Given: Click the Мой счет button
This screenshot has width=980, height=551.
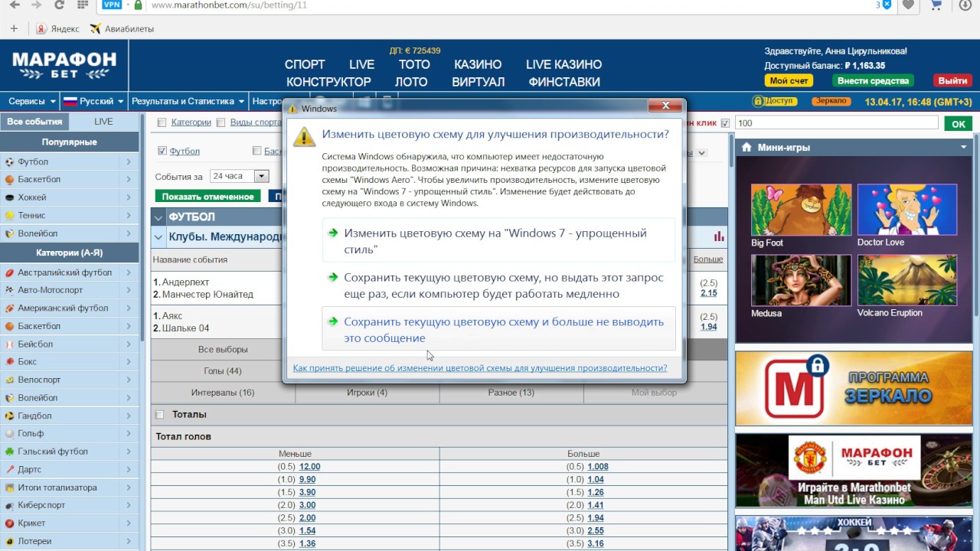Looking at the screenshot, I should pyautogui.click(x=789, y=80).
